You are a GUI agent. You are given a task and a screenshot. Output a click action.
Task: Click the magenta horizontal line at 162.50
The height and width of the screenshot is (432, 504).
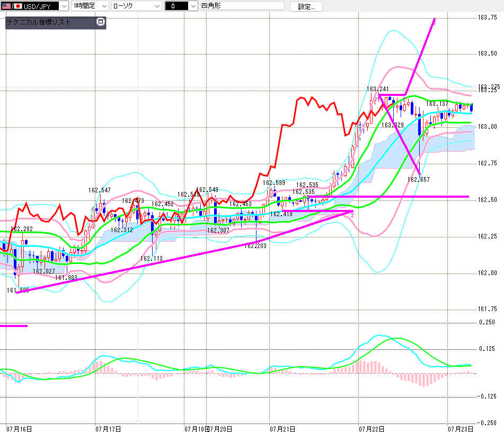[388, 197]
